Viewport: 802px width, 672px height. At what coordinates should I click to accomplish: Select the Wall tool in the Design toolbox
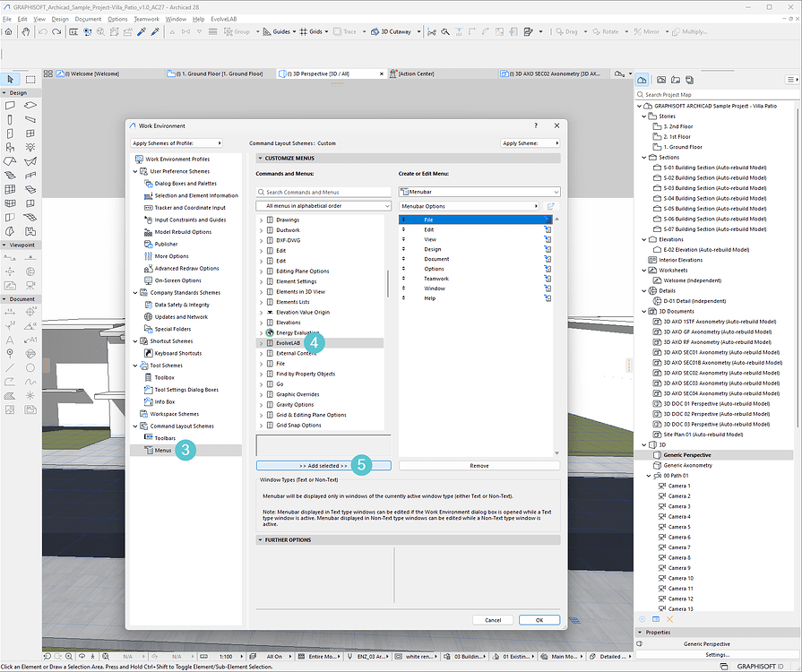tap(10, 105)
